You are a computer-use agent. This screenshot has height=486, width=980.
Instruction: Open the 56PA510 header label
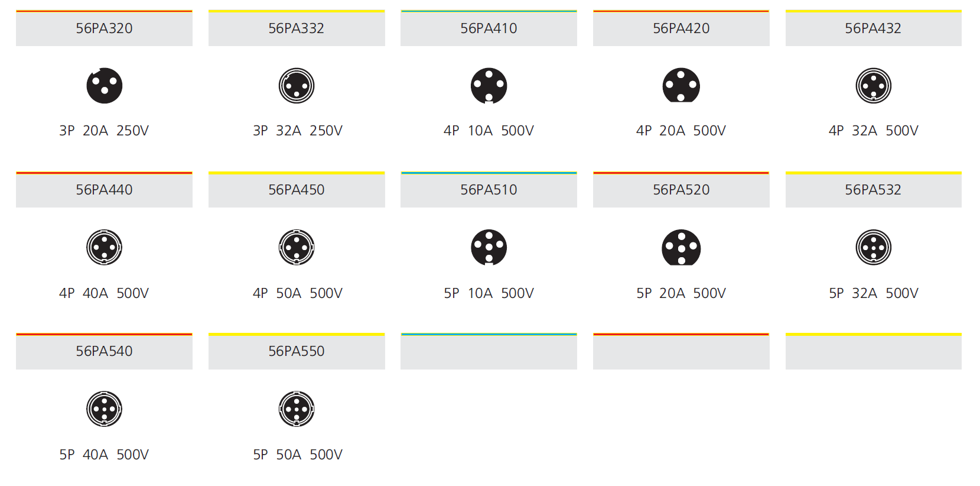pos(489,190)
